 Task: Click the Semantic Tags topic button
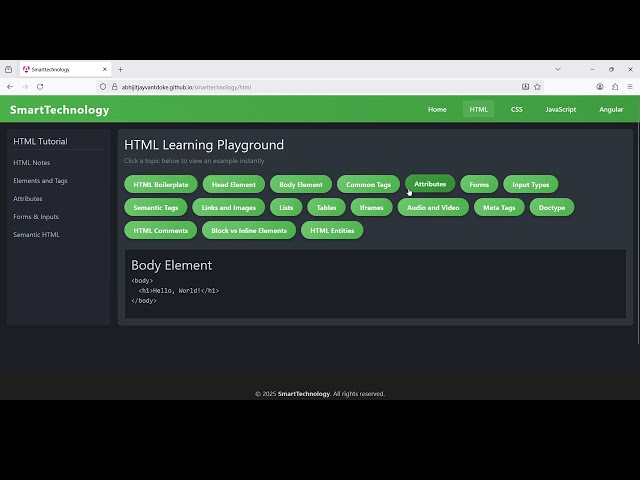click(156, 207)
